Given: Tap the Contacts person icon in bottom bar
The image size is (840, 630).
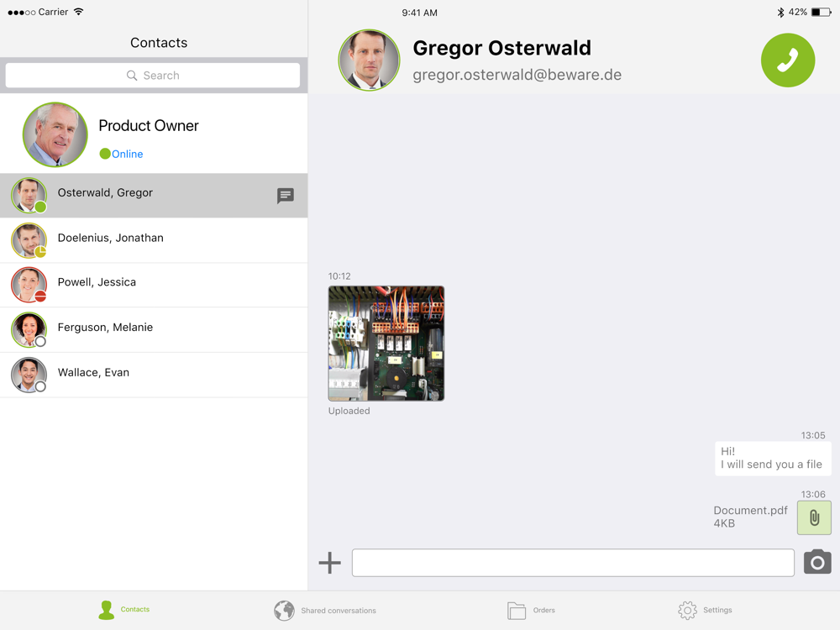Looking at the screenshot, I should pyautogui.click(x=106, y=610).
